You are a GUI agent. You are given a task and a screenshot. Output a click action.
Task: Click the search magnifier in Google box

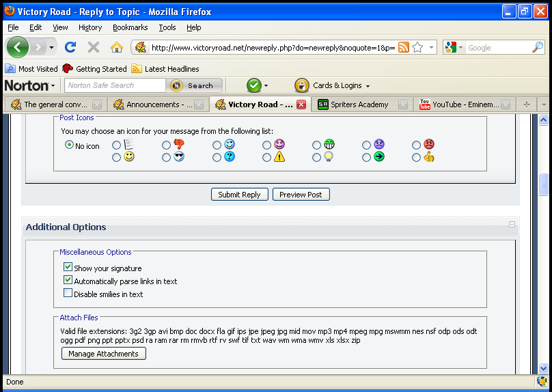point(537,47)
